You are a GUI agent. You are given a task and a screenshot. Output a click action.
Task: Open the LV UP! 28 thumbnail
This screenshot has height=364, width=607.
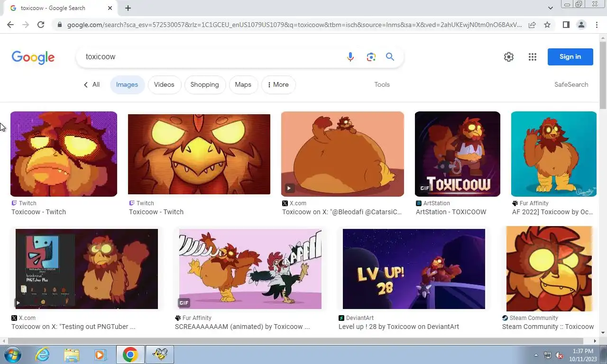click(x=414, y=269)
